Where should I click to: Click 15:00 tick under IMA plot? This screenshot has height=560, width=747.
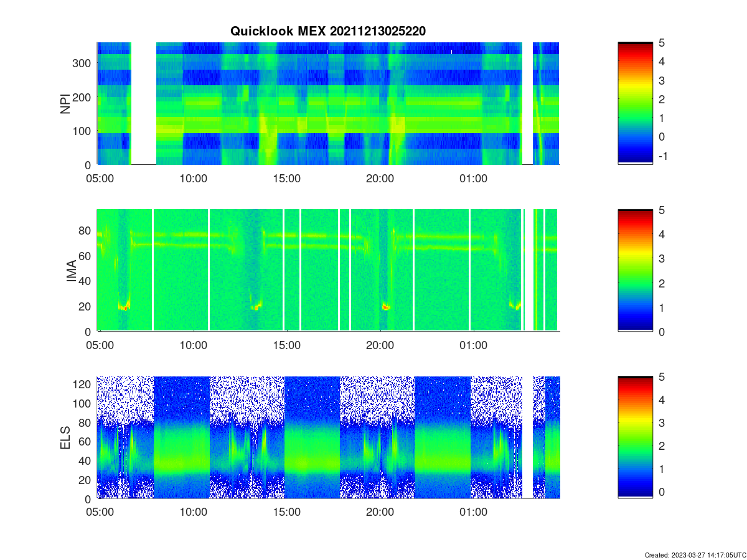[x=287, y=345]
